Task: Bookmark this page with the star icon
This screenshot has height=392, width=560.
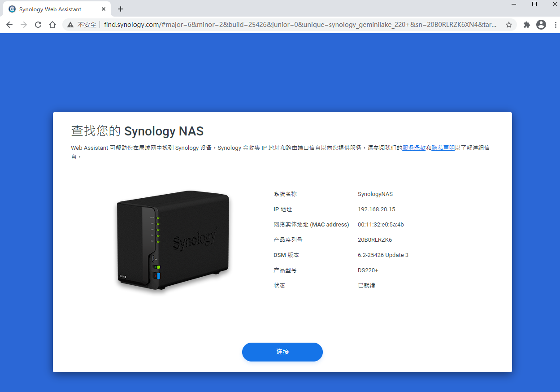Action: [x=509, y=25]
